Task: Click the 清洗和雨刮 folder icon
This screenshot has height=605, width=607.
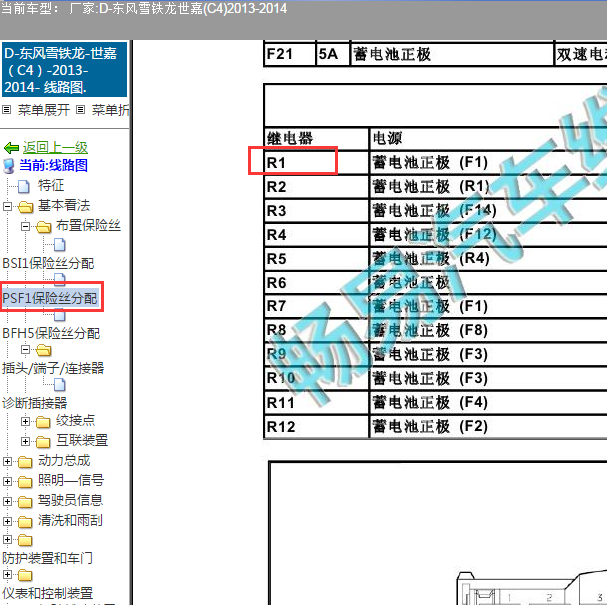Action: 26,522
